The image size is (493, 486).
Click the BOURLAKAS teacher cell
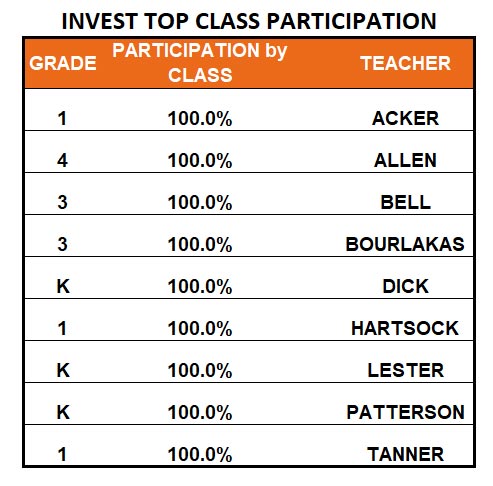coord(405,244)
